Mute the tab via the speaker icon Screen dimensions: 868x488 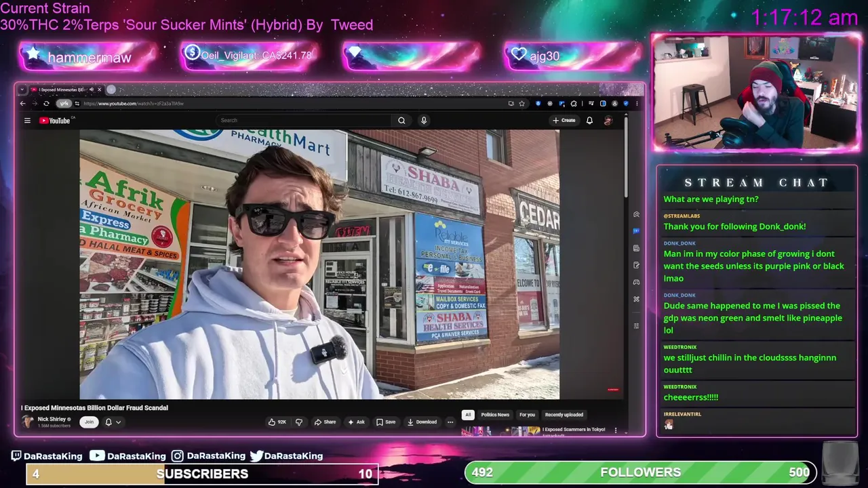[x=92, y=89]
